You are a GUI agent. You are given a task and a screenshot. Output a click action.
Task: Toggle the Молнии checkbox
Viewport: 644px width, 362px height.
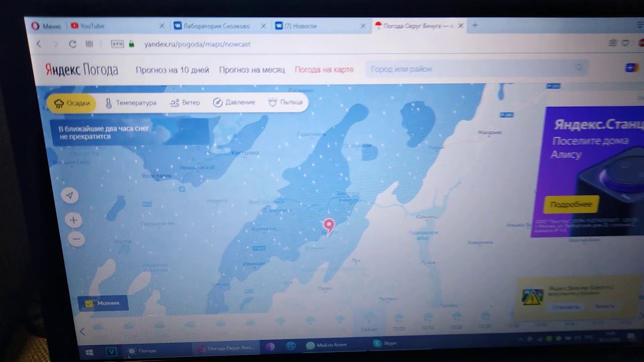pos(89,304)
